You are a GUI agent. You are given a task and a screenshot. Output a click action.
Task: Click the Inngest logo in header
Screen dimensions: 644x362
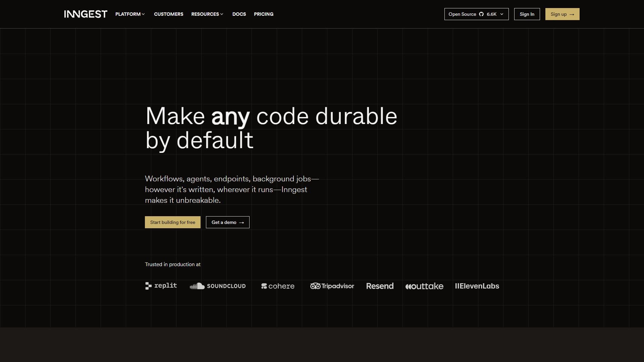click(x=86, y=14)
